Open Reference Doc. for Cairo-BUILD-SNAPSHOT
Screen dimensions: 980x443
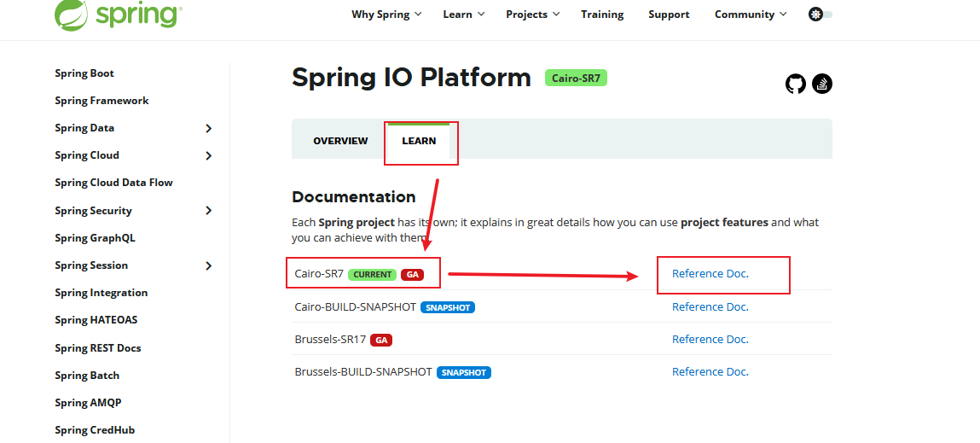710,306
